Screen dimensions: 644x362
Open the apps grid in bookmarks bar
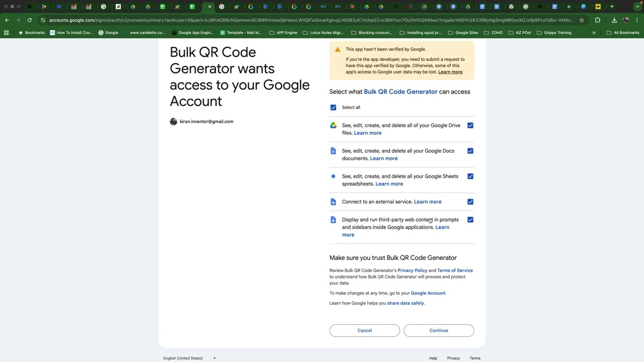click(6, 33)
